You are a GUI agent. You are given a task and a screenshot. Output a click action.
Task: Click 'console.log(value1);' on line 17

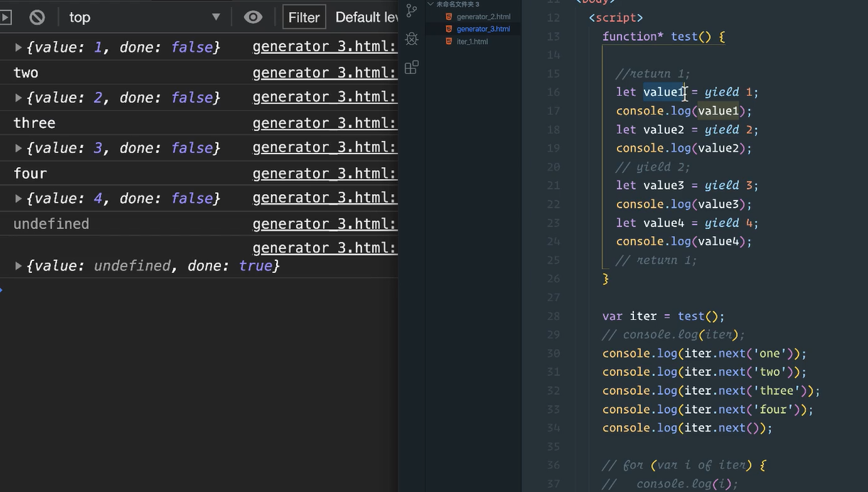pos(684,111)
